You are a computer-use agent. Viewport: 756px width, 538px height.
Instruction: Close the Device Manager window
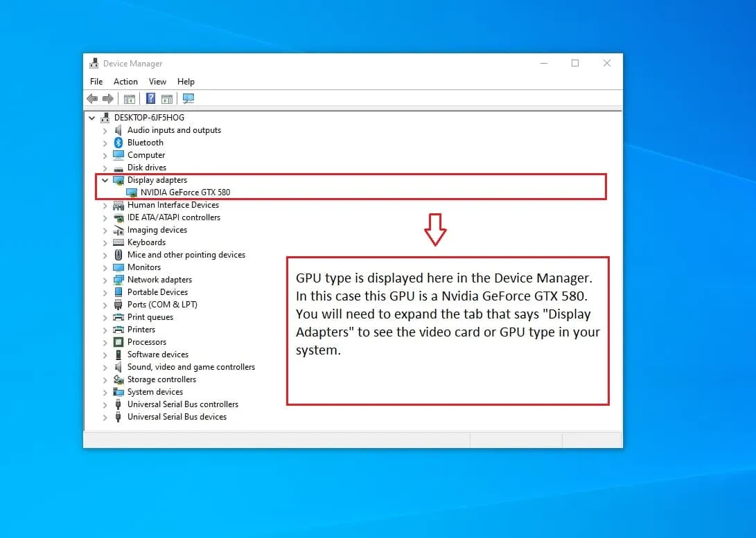[607, 63]
